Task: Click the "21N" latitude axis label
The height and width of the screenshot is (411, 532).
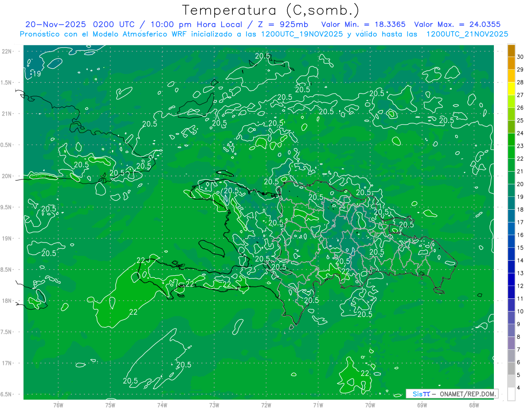Action: coord(7,114)
